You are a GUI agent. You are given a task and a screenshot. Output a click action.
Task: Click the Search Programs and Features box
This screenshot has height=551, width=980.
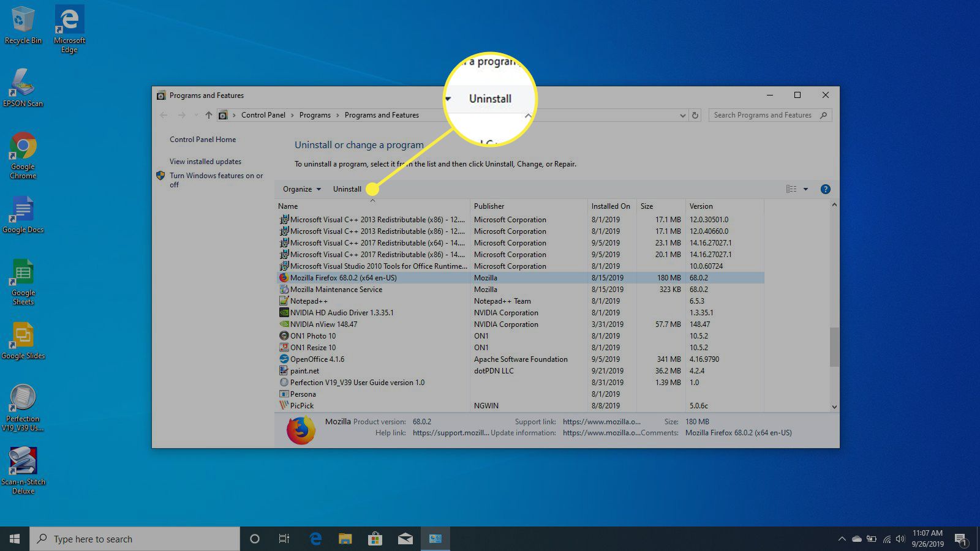(x=763, y=114)
